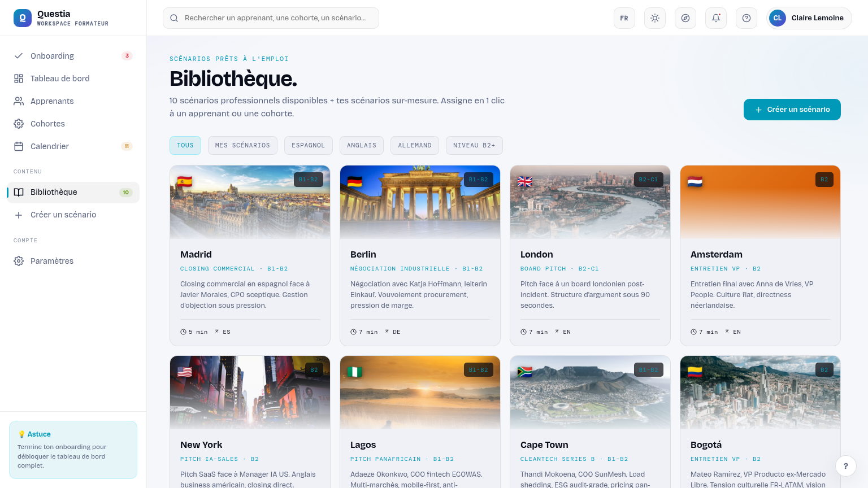Screen dimensions: 868x488
Task: Click "CLOSING COMMERCIAL" label on Madrid card
Action: (218, 269)
